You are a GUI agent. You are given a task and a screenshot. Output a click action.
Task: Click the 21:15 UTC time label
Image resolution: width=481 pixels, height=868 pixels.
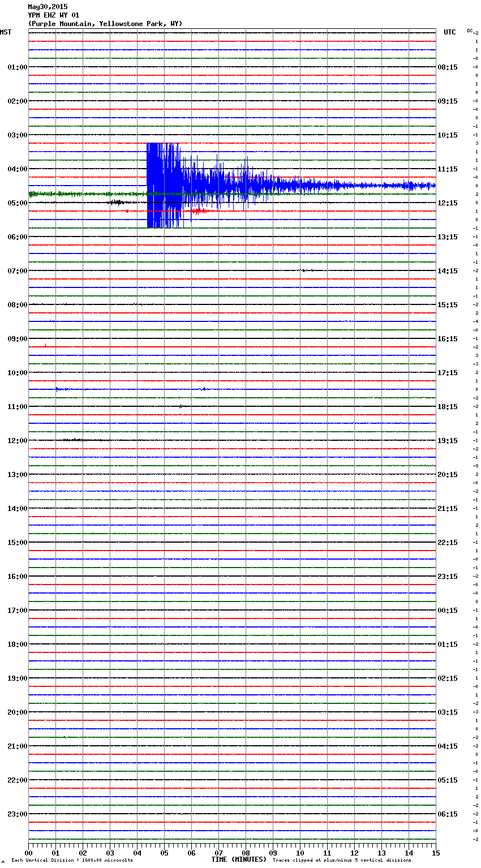pos(448,509)
